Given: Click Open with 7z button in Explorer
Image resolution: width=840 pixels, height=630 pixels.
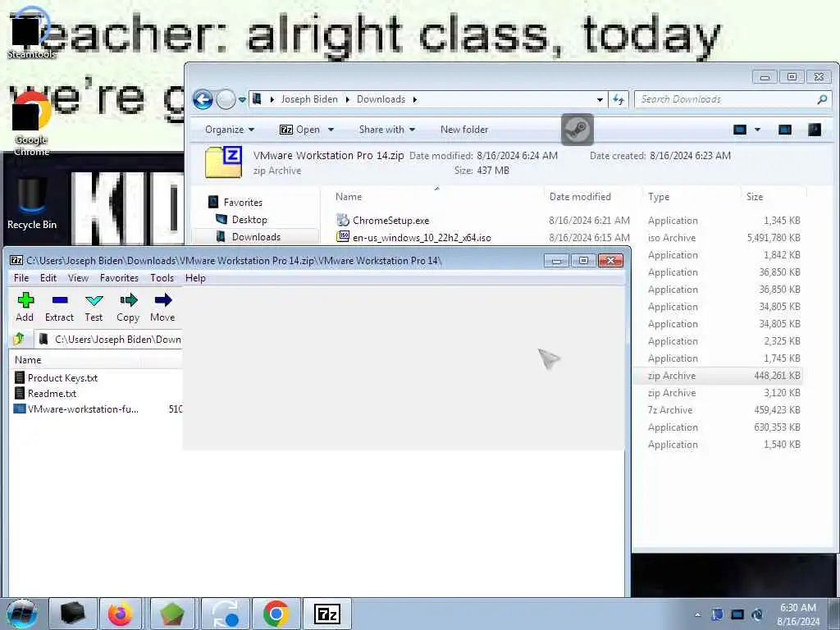Looking at the screenshot, I should click(x=300, y=130).
